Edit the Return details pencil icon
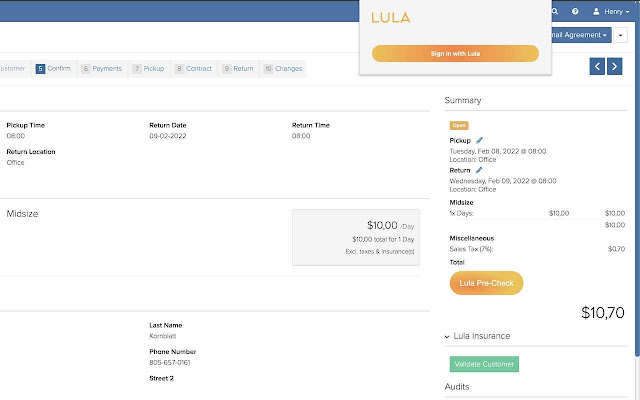Viewport: 640px width, 400px height. pos(479,170)
